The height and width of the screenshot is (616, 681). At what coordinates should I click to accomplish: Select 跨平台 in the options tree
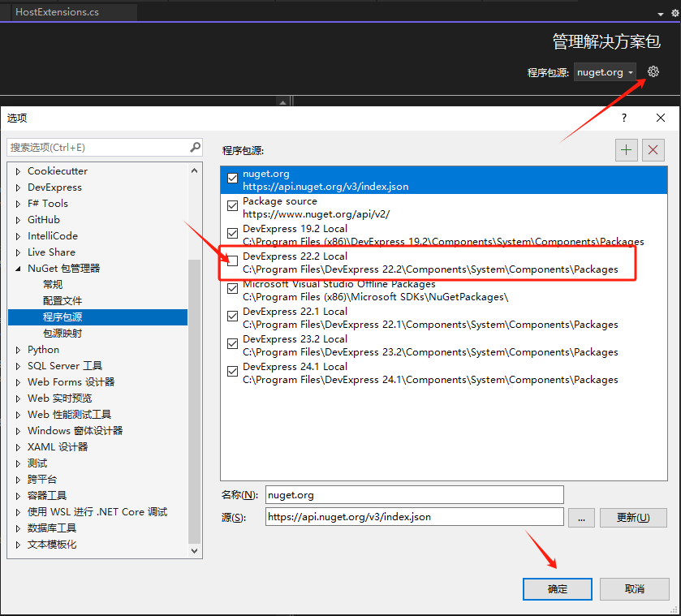(42, 480)
